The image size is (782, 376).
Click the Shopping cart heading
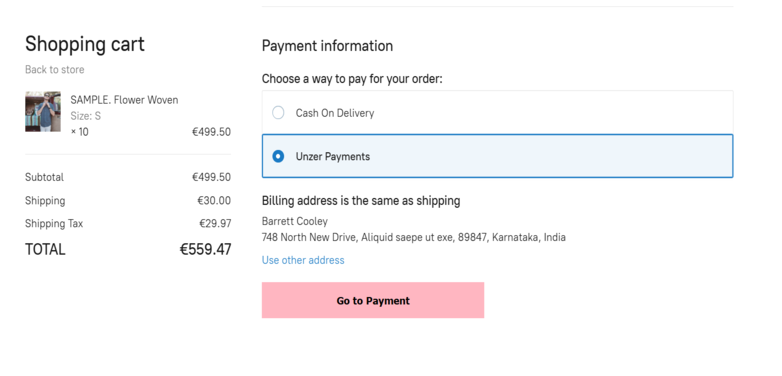(85, 44)
